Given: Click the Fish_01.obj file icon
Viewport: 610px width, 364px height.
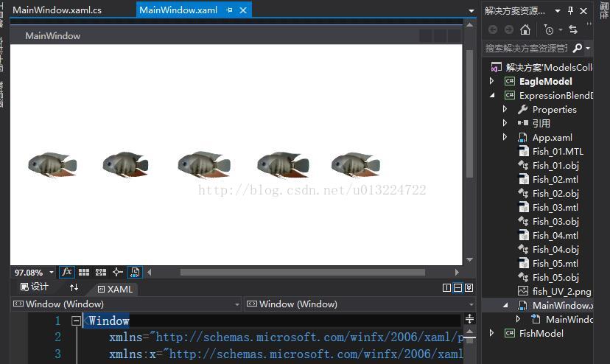Looking at the screenshot, I should (523, 166).
